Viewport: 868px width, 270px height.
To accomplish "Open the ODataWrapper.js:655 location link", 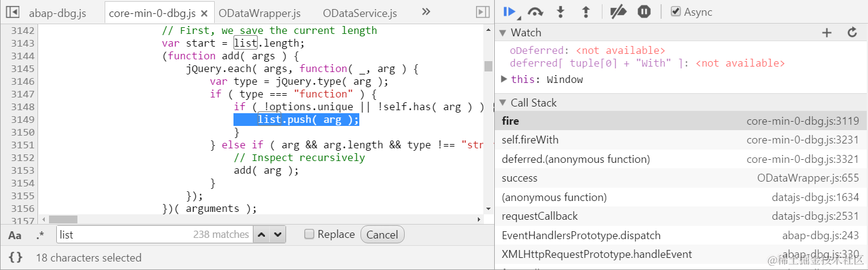I will pyautogui.click(x=808, y=178).
